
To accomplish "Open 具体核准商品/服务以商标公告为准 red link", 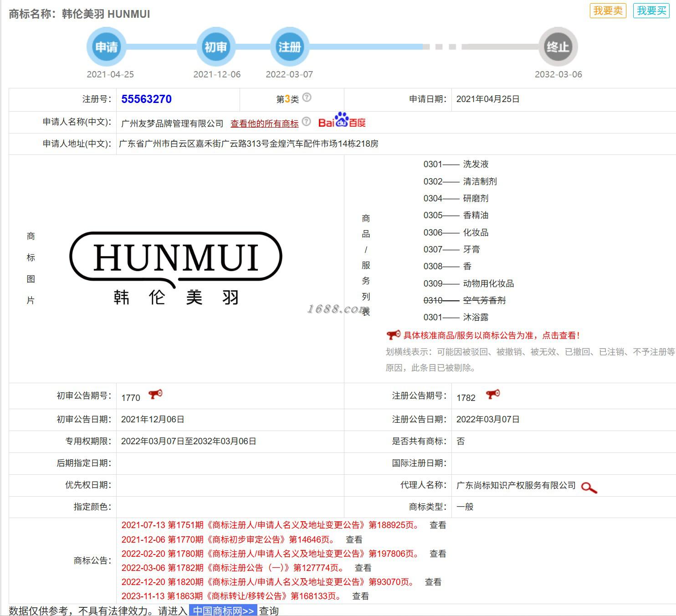I will coord(492,335).
